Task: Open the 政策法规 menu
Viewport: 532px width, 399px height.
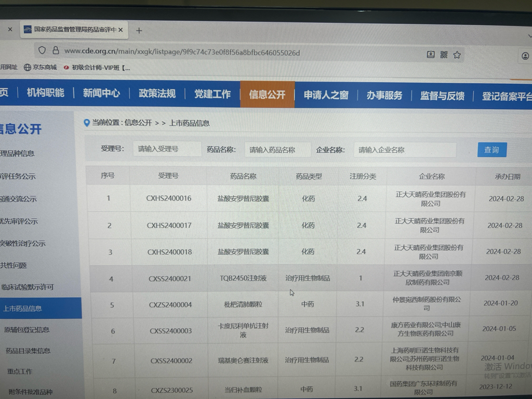Action: point(157,94)
